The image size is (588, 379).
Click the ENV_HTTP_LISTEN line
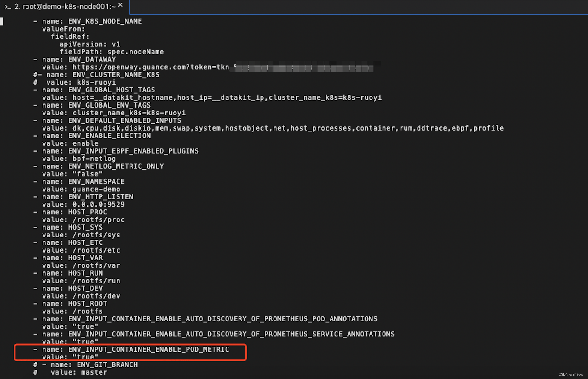point(83,197)
